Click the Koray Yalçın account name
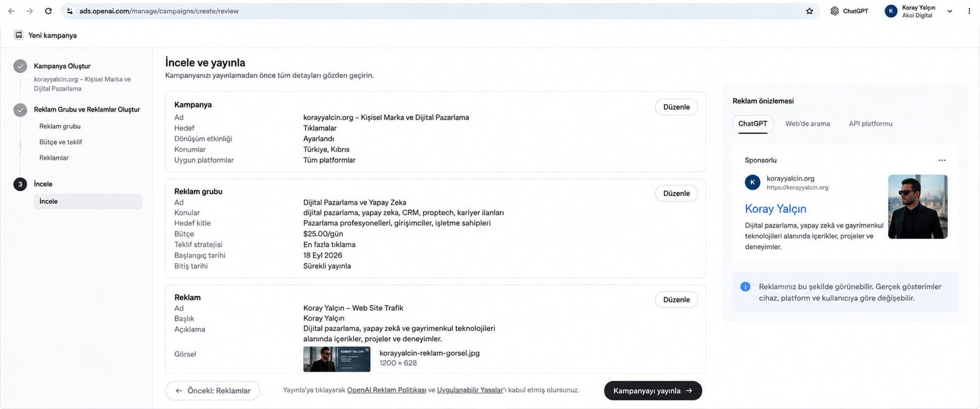This screenshot has width=980, height=409. [x=918, y=7]
